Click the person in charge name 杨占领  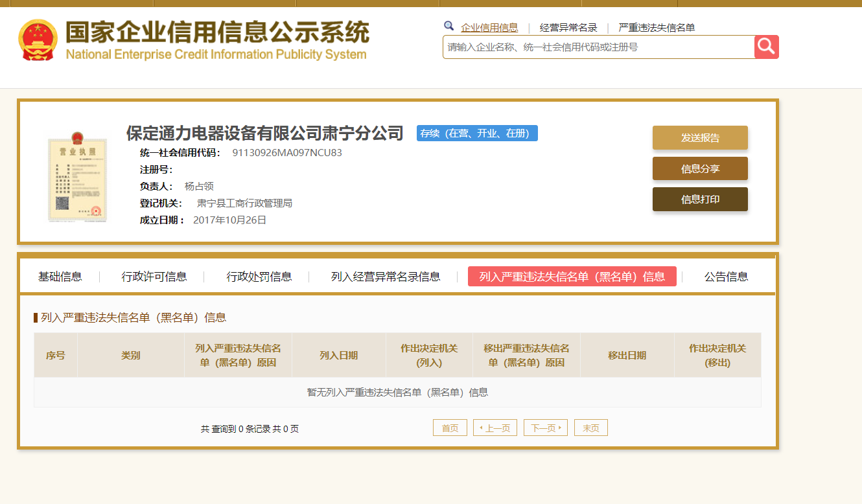point(199,187)
